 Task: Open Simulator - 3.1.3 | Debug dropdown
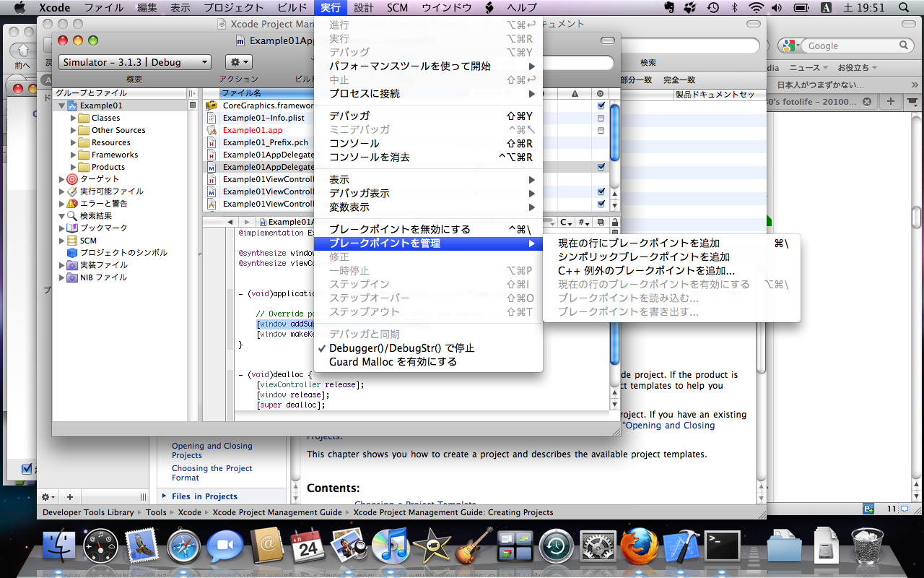click(x=134, y=62)
